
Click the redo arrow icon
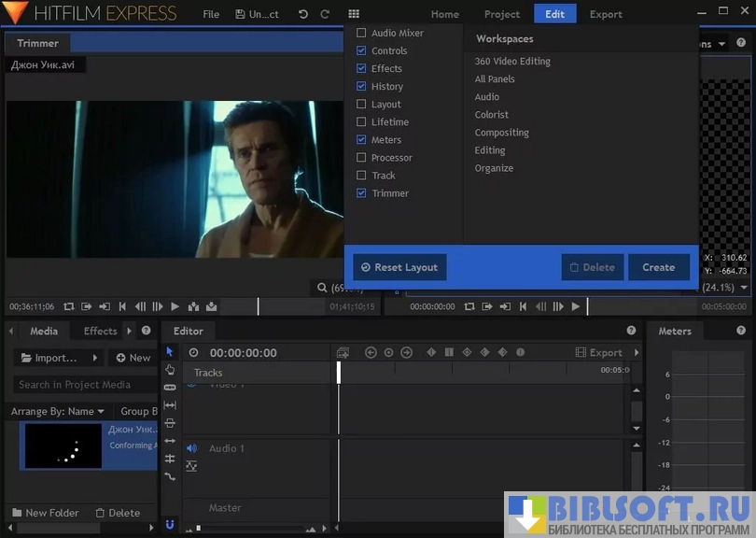(325, 14)
